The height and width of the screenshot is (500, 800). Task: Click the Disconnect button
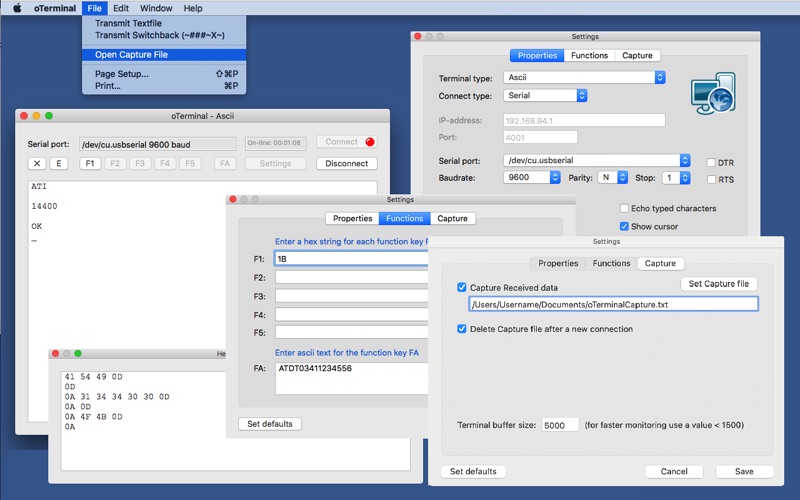(346, 163)
